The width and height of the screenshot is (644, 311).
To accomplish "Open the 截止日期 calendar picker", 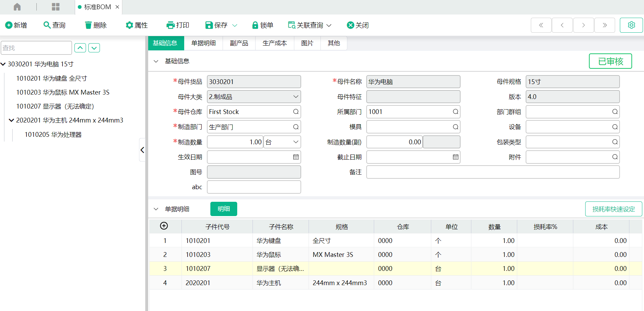I will [x=455, y=157].
